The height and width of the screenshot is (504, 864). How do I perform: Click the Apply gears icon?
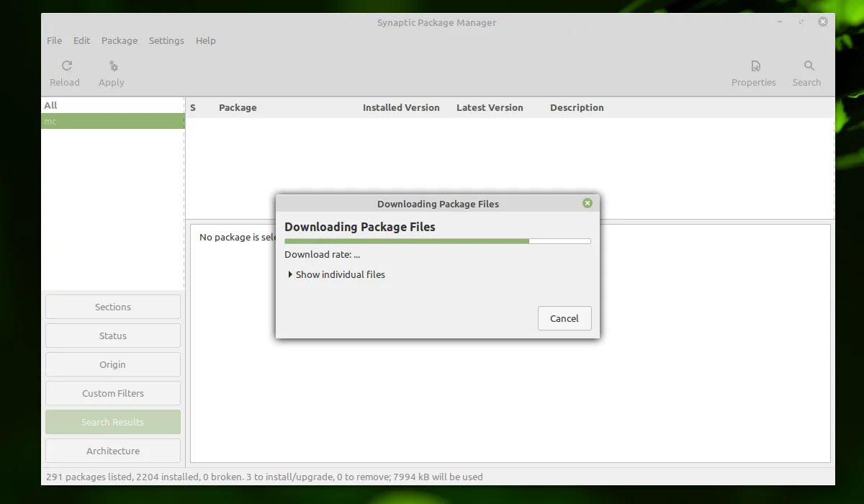113,66
